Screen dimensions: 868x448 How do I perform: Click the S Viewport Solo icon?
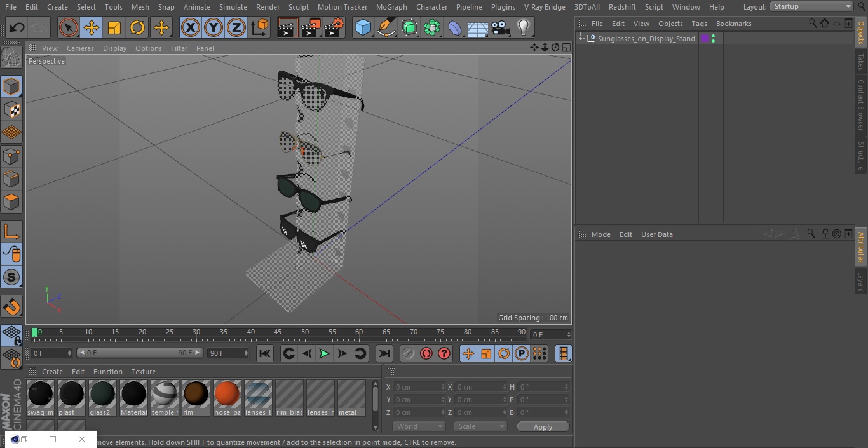[11, 277]
